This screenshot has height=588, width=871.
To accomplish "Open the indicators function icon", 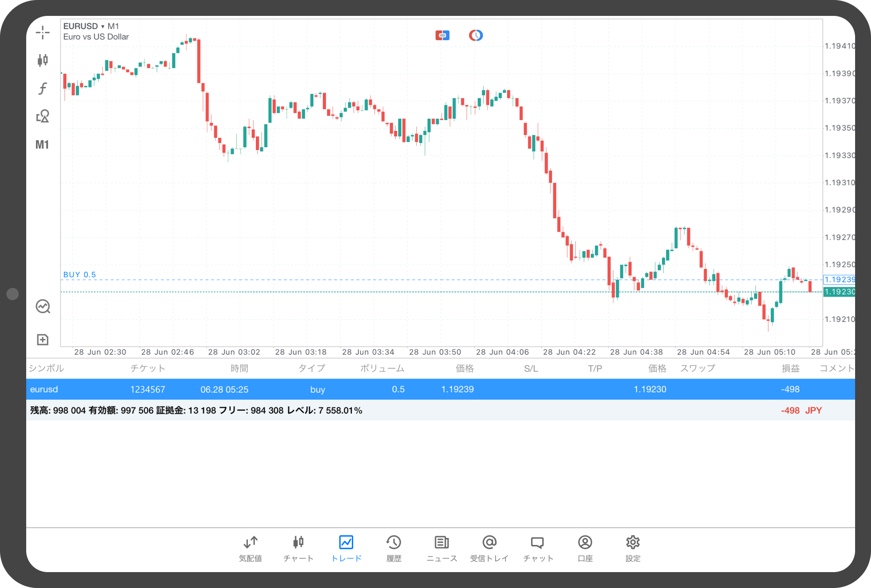I will (43, 88).
